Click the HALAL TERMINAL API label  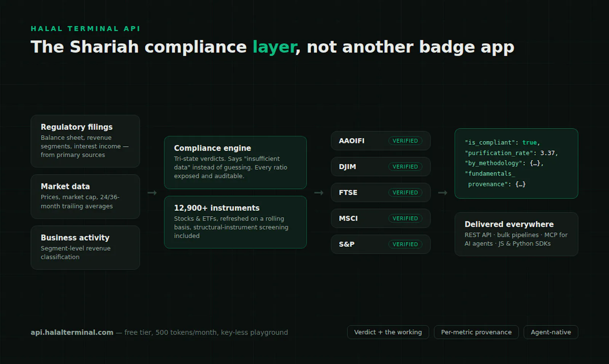(85, 29)
